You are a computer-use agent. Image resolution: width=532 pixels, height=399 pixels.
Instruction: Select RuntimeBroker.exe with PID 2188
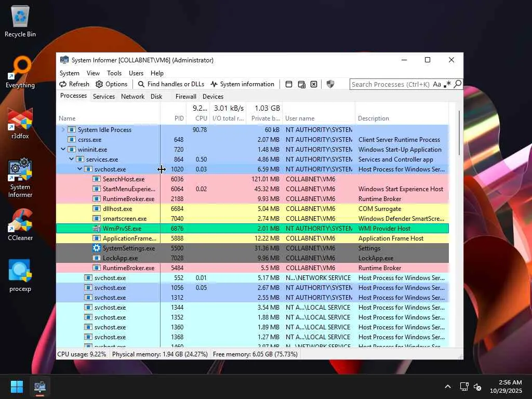click(x=252, y=198)
